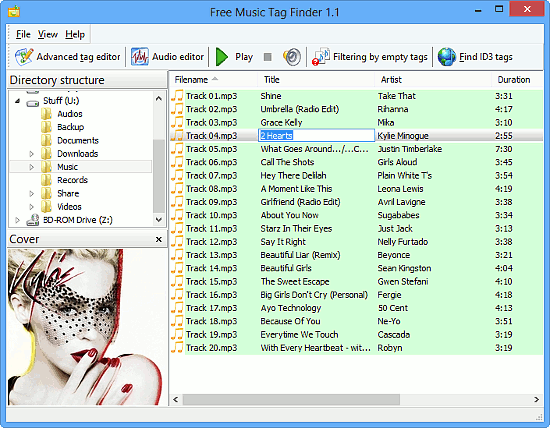Click music note icon of Track 20.mp3
The image size is (550, 428).
[x=177, y=348]
